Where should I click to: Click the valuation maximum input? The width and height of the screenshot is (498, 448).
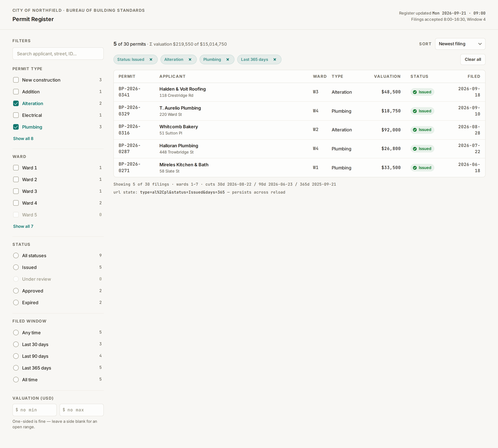pyautogui.click(x=81, y=410)
